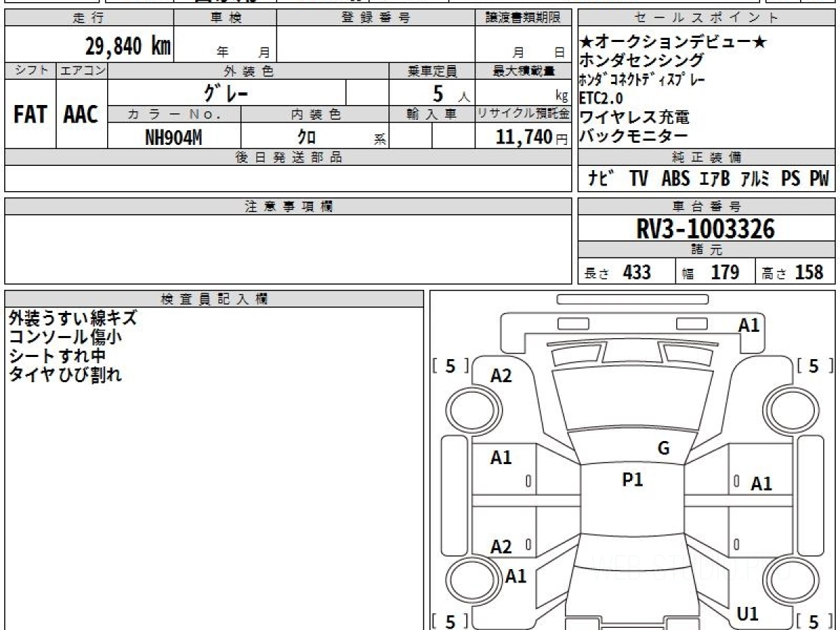840x630 pixels.
Task: Click the ホンダセンシング sales point line
Action: click(x=642, y=61)
